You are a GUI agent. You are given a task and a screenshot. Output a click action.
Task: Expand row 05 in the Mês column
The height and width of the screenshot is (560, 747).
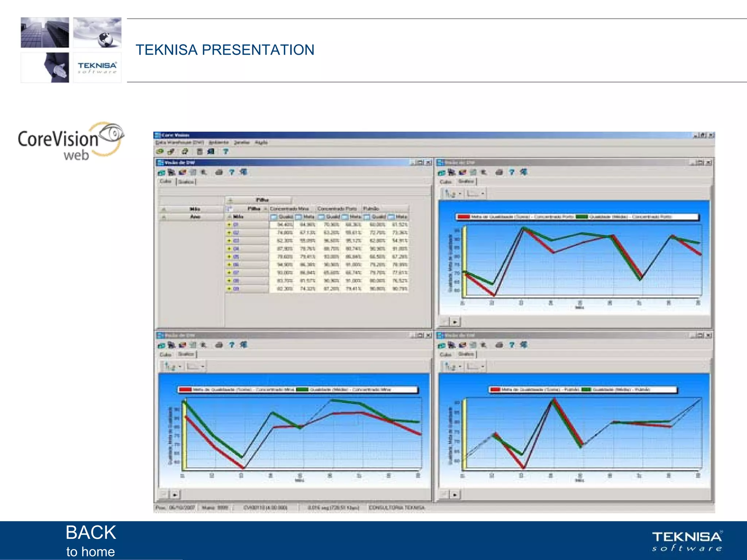click(229, 257)
